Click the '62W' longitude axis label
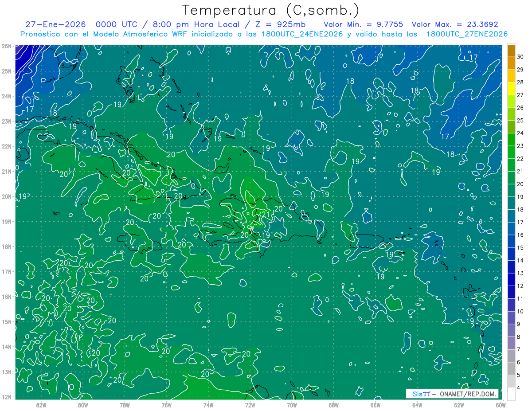The width and height of the screenshot is (532, 411). 459,405
